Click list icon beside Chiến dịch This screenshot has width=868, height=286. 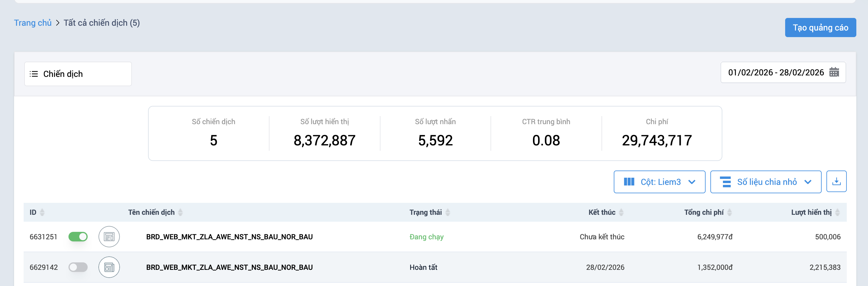(x=34, y=74)
